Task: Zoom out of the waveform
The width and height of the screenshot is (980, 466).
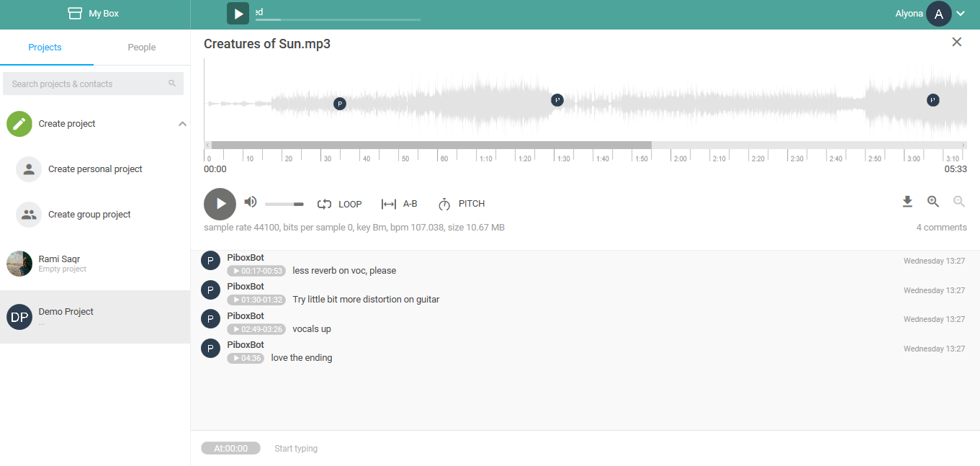Action: pyautogui.click(x=959, y=202)
